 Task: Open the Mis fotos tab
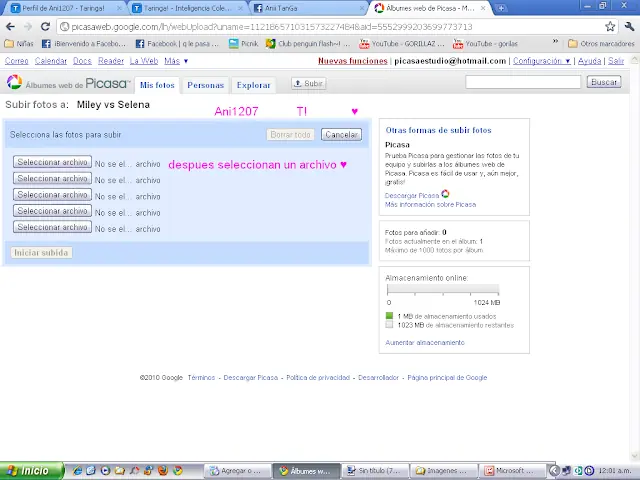[x=157, y=85]
